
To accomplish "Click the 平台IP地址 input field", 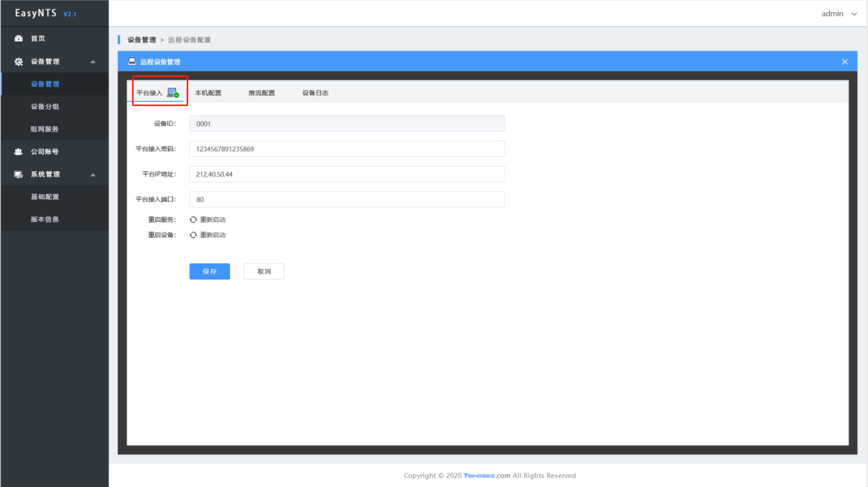I will pos(347,174).
